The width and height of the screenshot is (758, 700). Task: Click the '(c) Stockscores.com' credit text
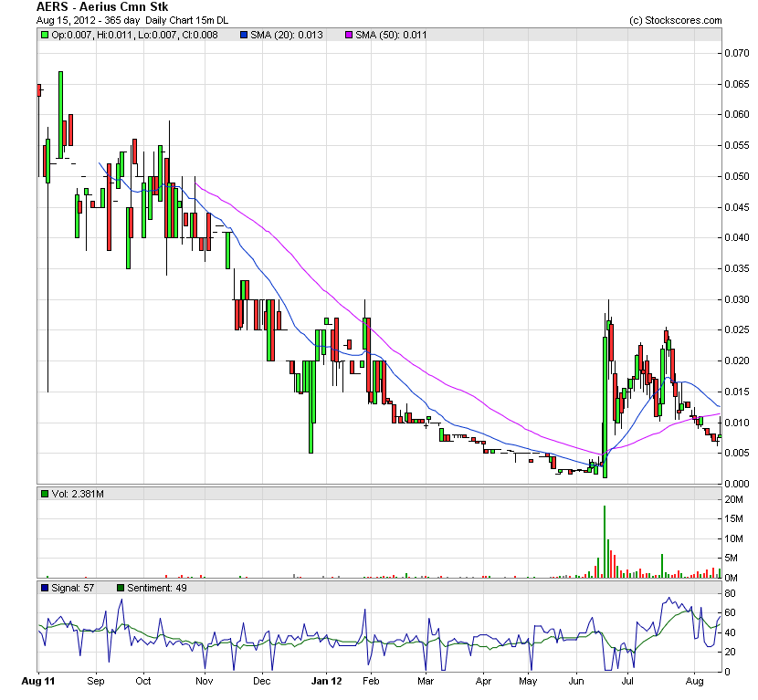tap(675, 20)
